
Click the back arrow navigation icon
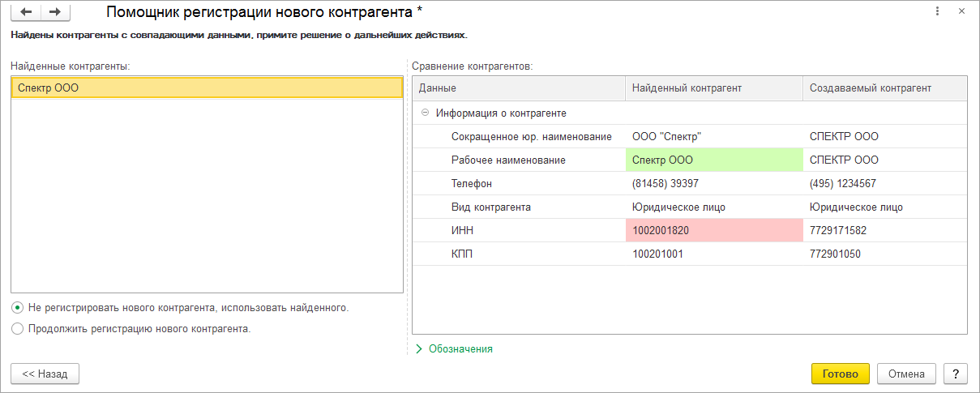(26, 12)
